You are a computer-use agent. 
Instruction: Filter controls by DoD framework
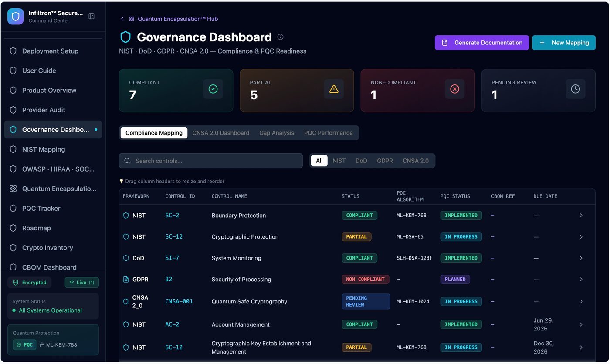coord(361,161)
